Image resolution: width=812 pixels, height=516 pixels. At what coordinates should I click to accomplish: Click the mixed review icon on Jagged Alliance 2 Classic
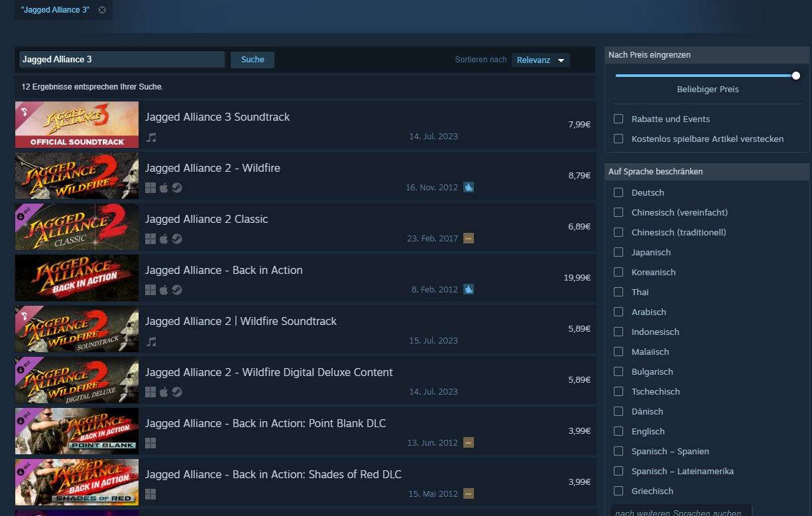coord(469,238)
